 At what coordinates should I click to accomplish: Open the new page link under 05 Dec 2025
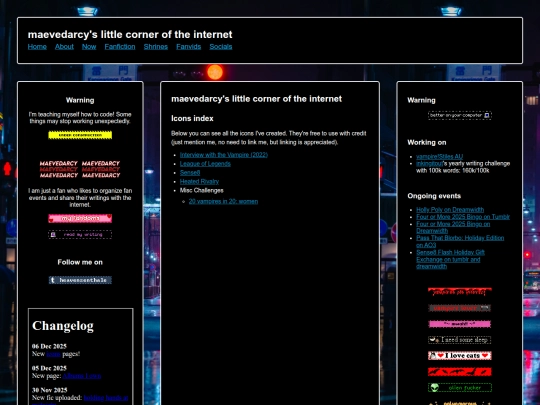click(82, 376)
